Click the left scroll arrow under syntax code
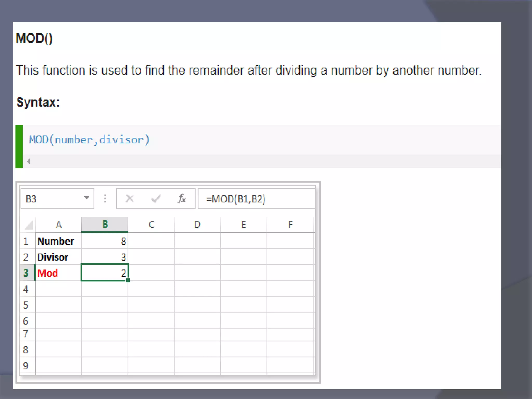 click(x=29, y=161)
